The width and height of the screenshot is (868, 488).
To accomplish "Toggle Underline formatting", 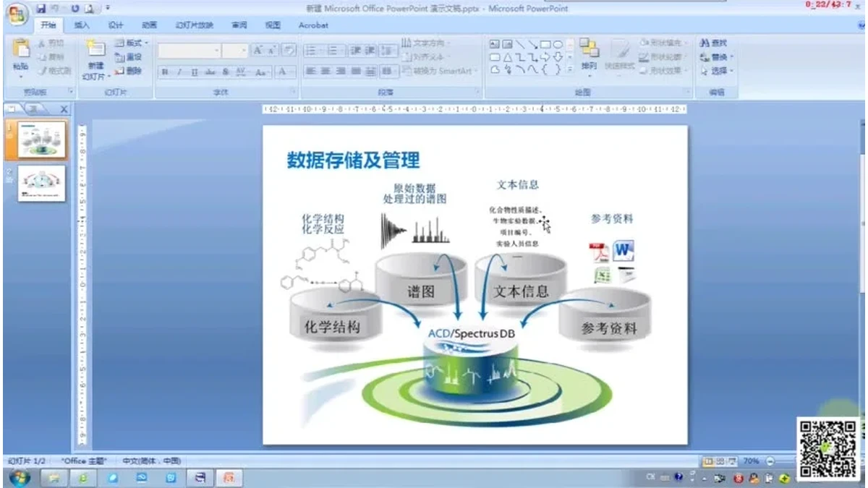I will pyautogui.click(x=195, y=72).
